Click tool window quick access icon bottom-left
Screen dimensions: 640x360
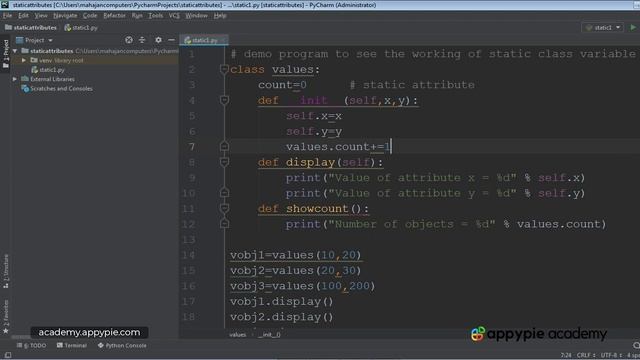pos(7,355)
